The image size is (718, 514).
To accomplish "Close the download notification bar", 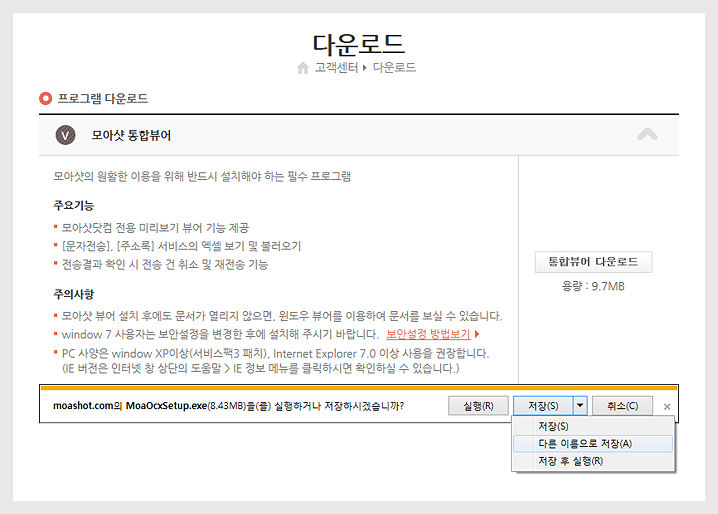I will 667,406.
